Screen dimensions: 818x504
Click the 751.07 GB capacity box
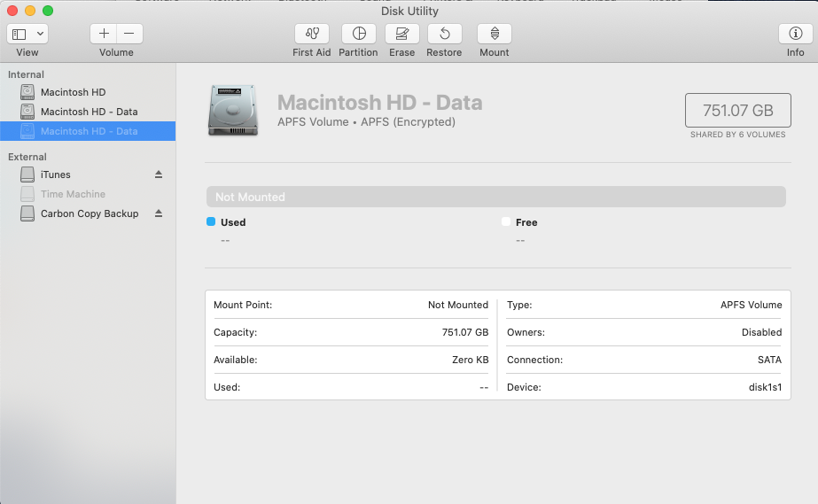[x=737, y=110]
